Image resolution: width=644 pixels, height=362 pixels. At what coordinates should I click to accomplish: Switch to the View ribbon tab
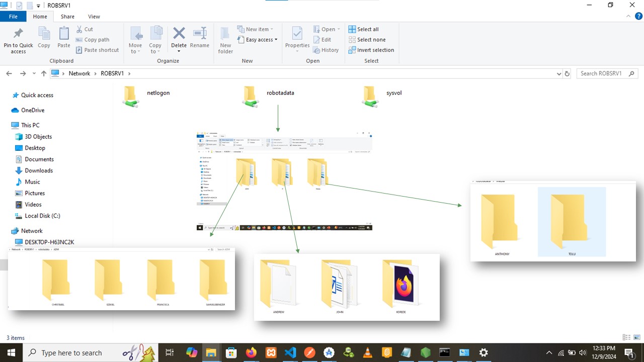click(94, 17)
